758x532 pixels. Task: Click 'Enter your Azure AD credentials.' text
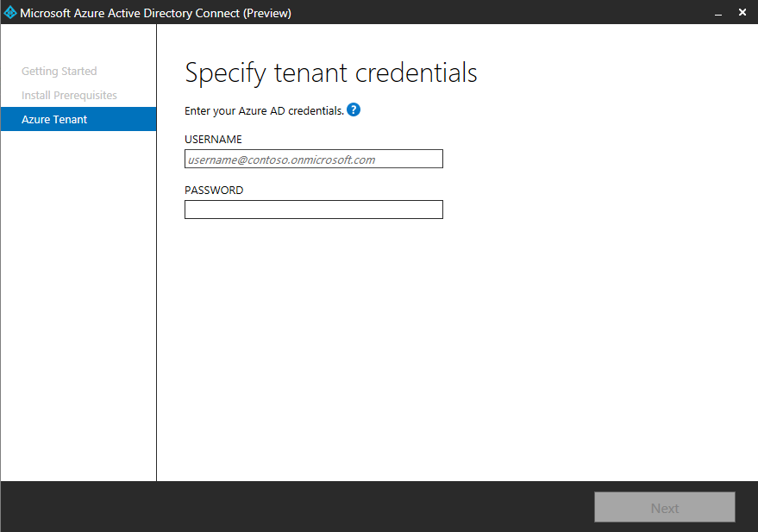click(x=264, y=110)
